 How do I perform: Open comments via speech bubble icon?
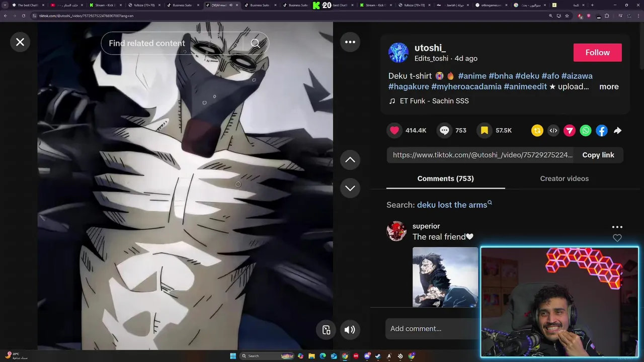444,130
